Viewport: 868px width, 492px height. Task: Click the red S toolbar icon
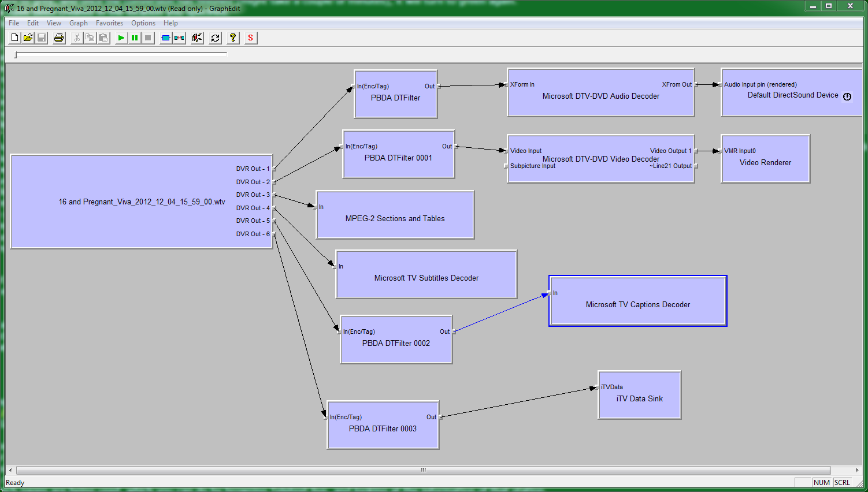(x=250, y=38)
